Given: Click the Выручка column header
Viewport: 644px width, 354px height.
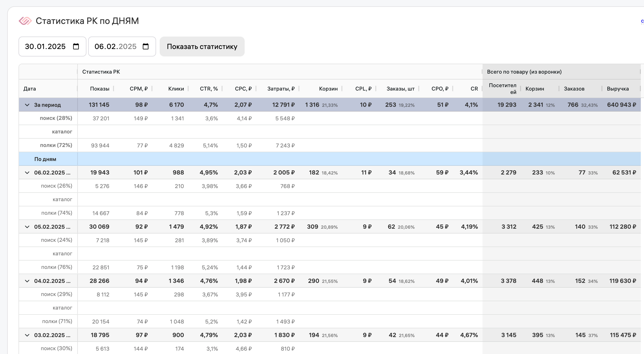Looking at the screenshot, I should click(x=618, y=89).
